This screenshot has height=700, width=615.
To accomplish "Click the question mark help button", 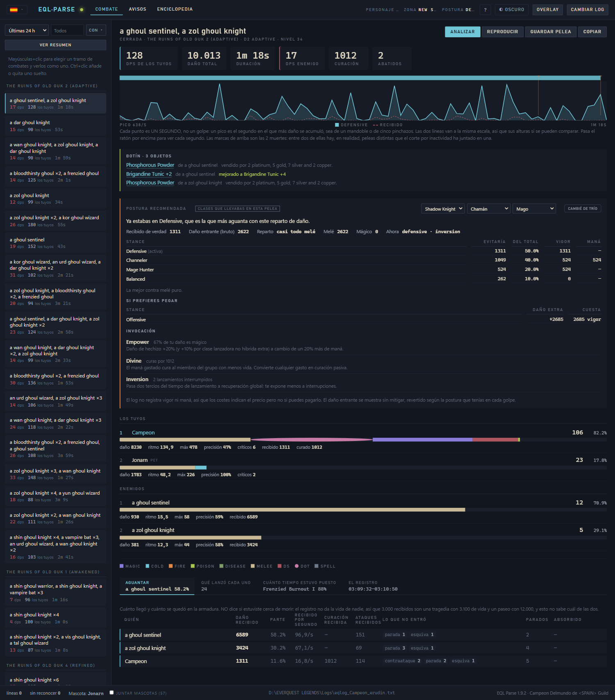I will tap(485, 9).
